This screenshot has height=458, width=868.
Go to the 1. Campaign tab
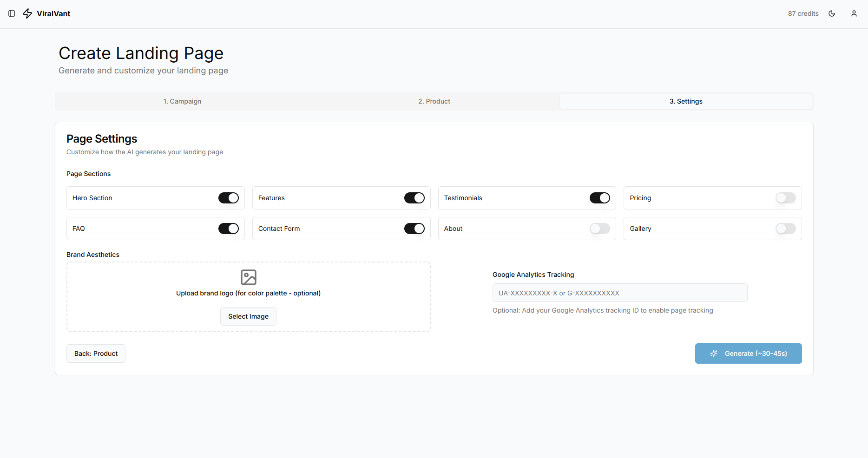tap(182, 101)
